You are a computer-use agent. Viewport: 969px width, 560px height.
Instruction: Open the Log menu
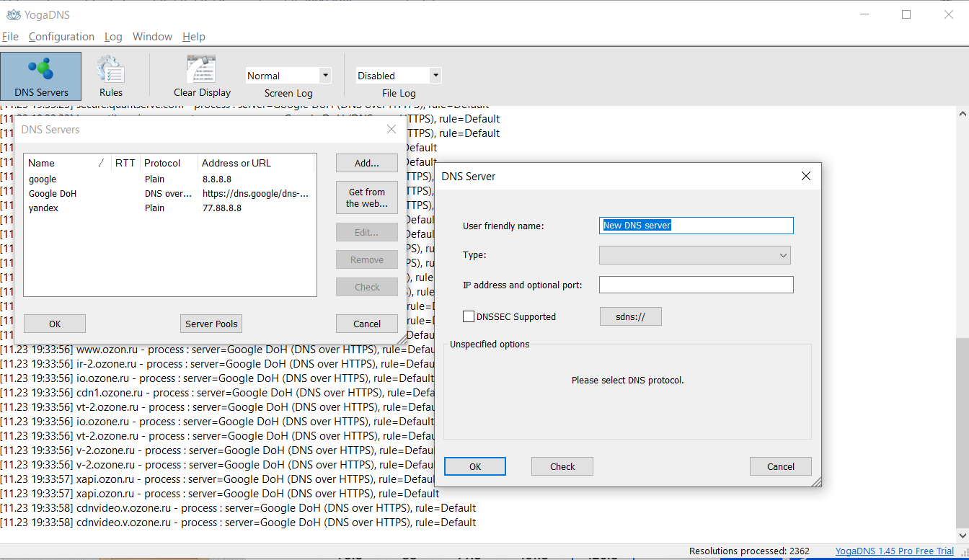[x=113, y=37]
